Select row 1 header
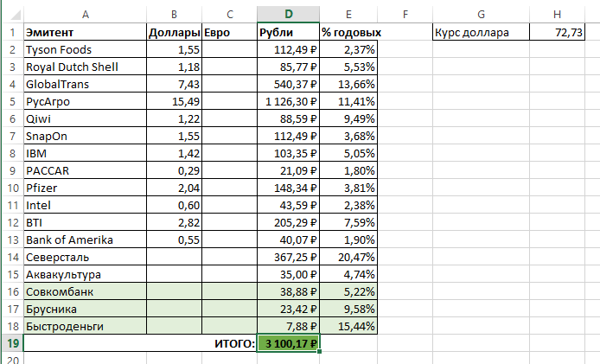Image resolution: width=600 pixels, height=364 pixels. click(13, 32)
